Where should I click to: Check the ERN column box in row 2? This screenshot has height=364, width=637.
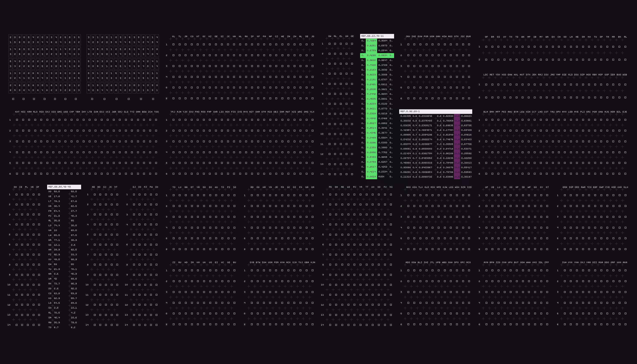[565, 206]
